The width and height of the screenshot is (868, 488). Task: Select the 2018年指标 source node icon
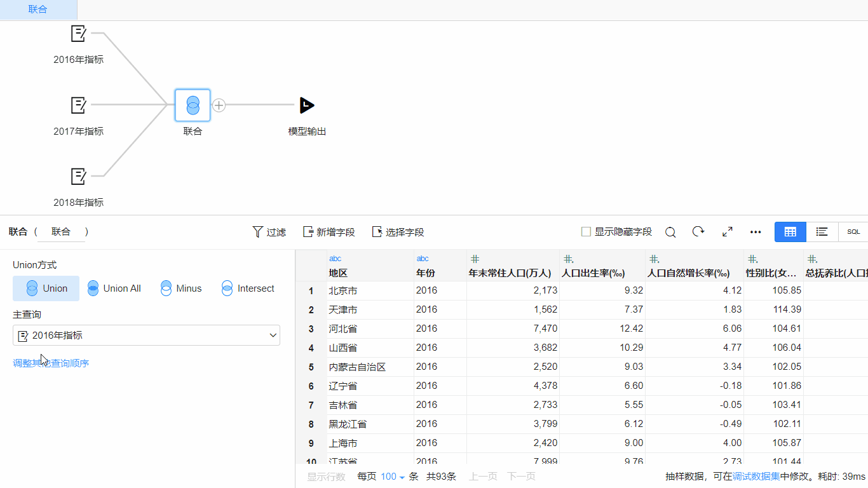[x=78, y=176]
